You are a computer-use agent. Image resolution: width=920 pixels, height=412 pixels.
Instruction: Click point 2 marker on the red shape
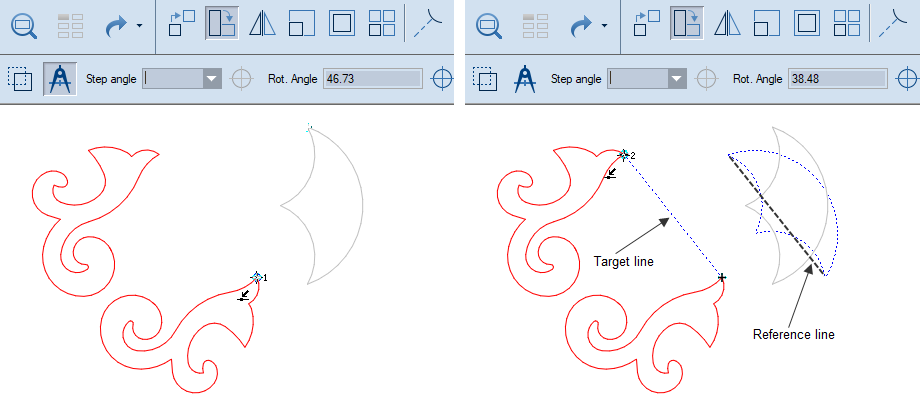(x=624, y=155)
